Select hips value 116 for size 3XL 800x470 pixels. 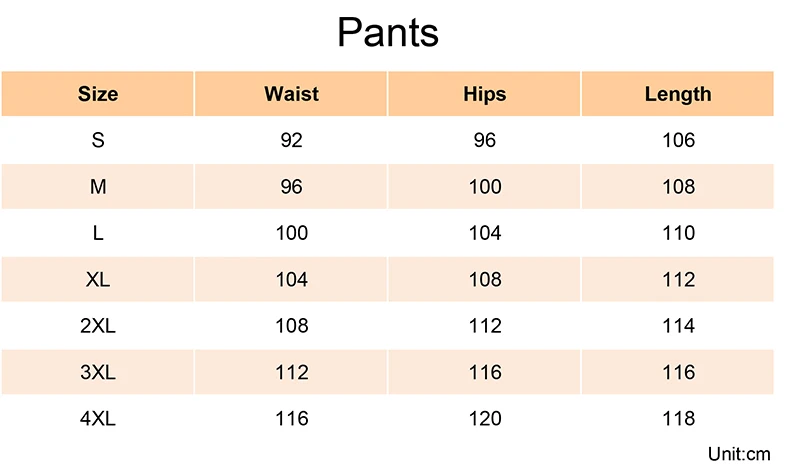click(x=485, y=372)
